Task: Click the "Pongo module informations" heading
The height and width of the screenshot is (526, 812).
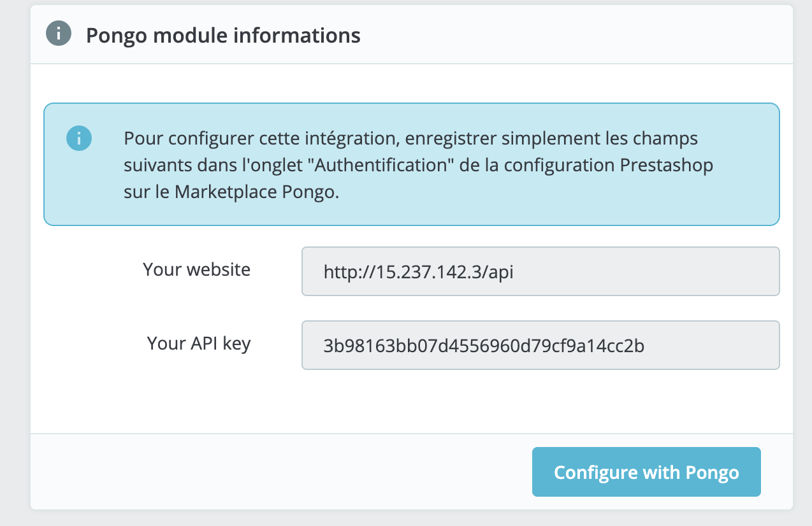Action: [223, 35]
